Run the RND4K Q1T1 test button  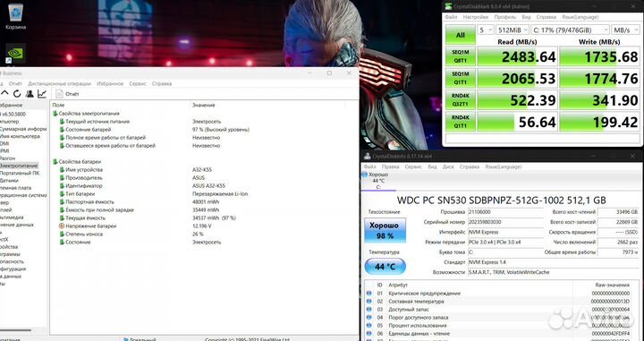coord(461,122)
